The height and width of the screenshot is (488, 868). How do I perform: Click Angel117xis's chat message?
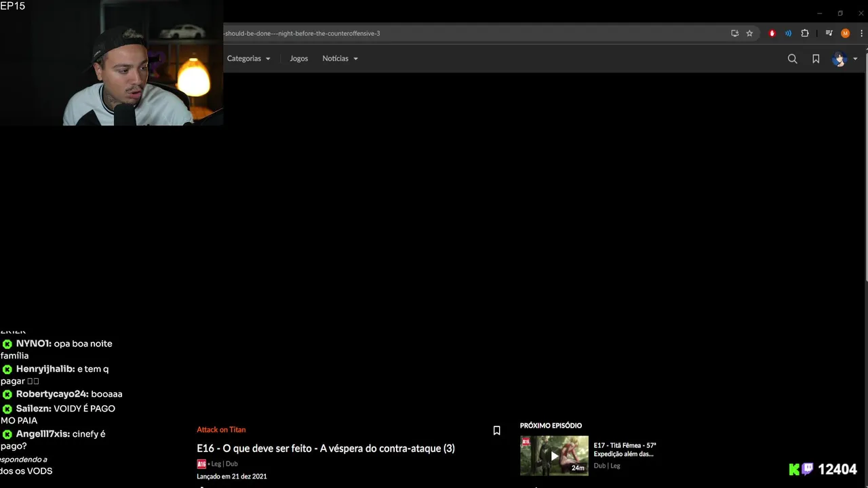pos(53,440)
